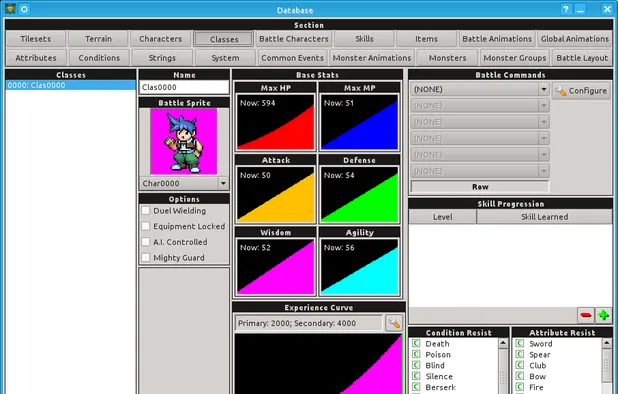Open the Wisdom magenta curve graph

pyautogui.click(x=275, y=266)
